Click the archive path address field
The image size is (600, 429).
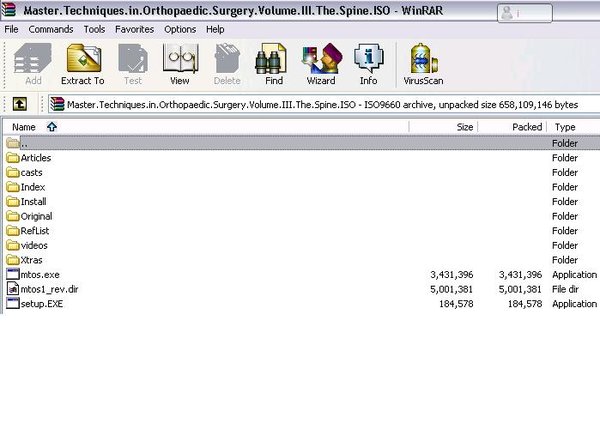320,104
